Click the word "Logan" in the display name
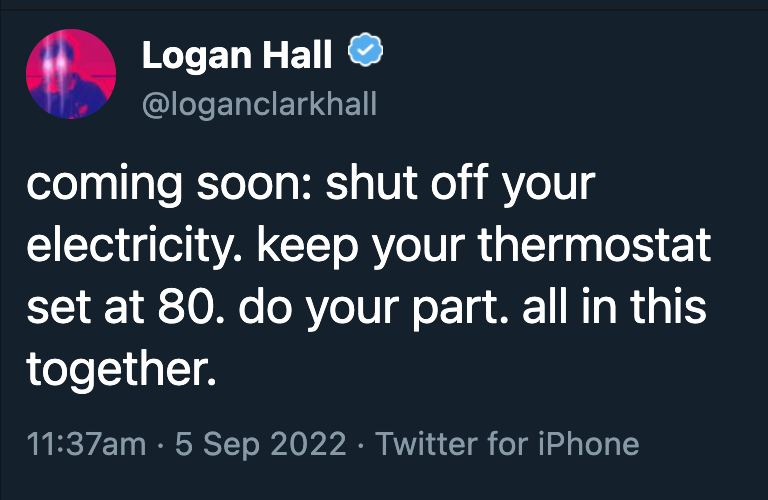Screen dimensions: 768x500 coord(194,56)
